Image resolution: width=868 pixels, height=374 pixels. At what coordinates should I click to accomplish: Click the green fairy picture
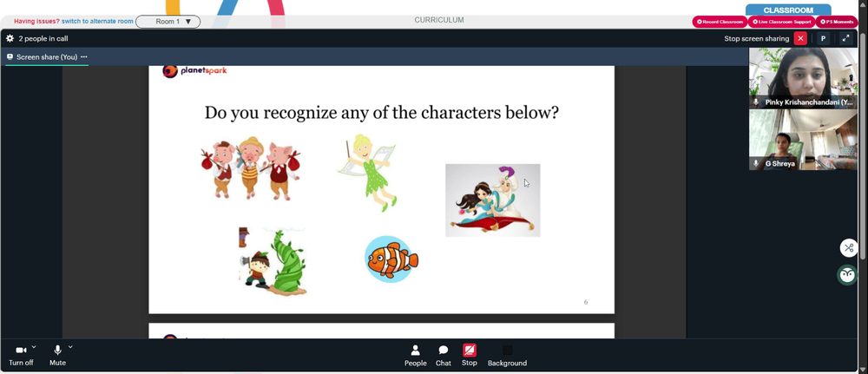click(367, 173)
